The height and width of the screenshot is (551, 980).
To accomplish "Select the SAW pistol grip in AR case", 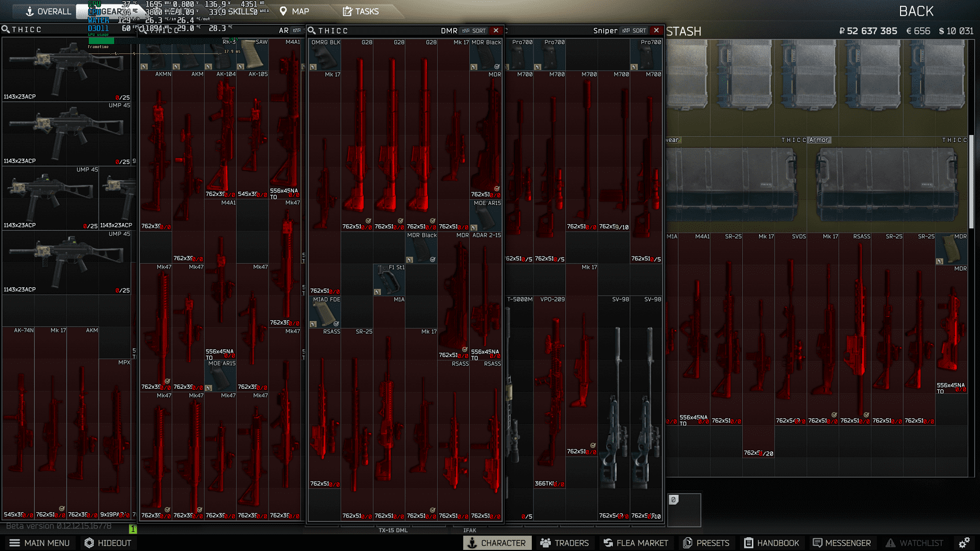I will point(253,54).
